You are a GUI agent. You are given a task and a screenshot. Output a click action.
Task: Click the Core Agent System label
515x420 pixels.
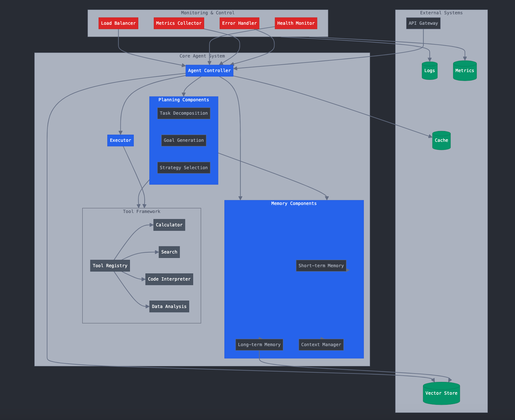pos(202,56)
